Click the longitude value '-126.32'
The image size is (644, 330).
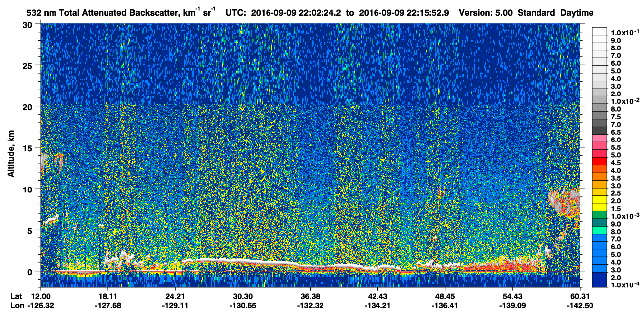[41, 305]
